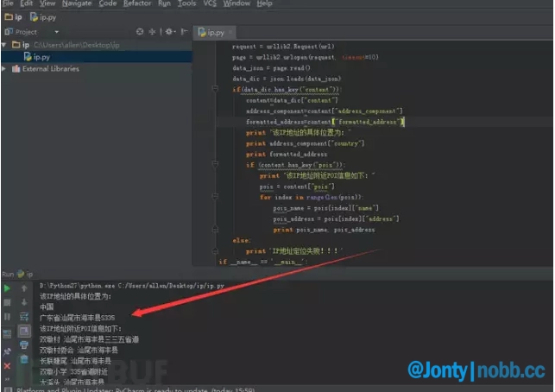Click the green Rerun button in Run panel
Viewport: 555px width, 392px height.
click(x=8, y=288)
